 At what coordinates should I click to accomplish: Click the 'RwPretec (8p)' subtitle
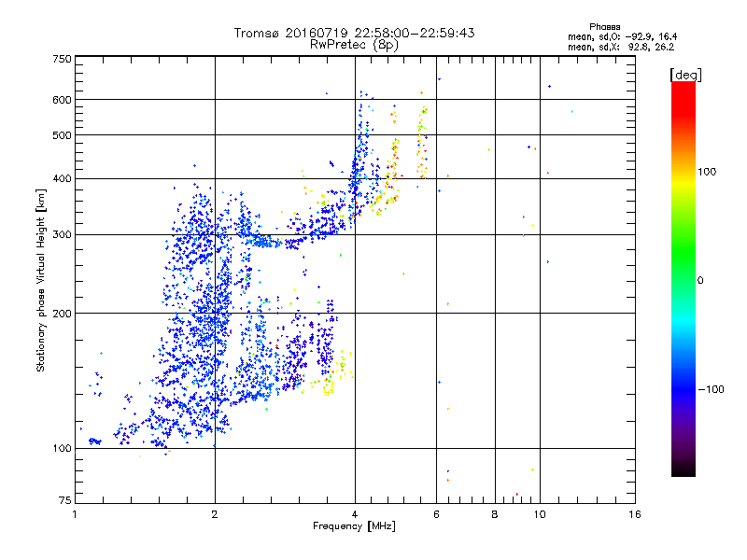pyautogui.click(x=354, y=45)
